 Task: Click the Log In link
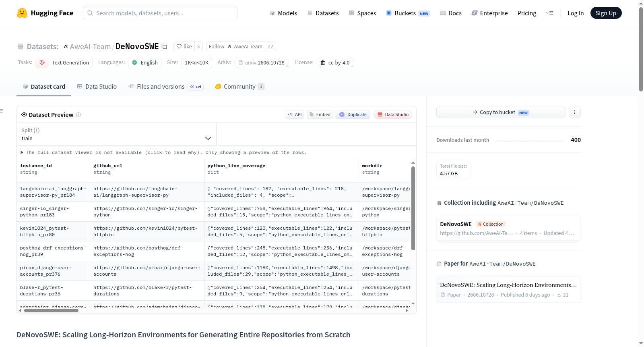click(x=576, y=13)
